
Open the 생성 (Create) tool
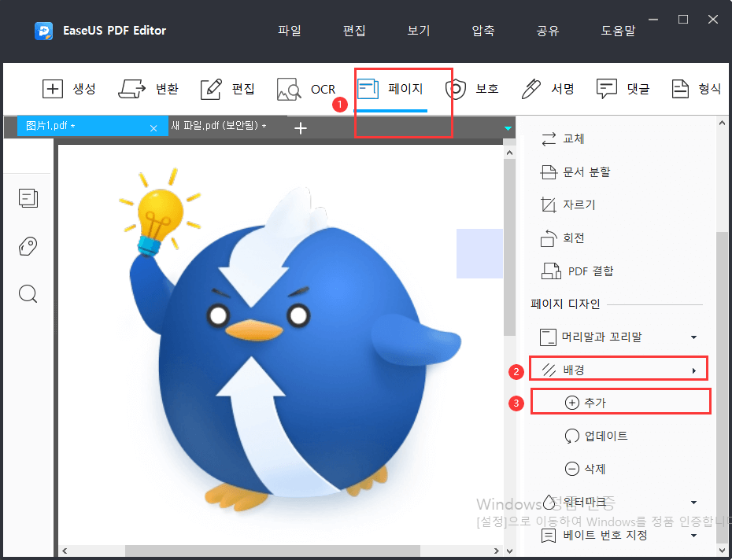[69, 89]
